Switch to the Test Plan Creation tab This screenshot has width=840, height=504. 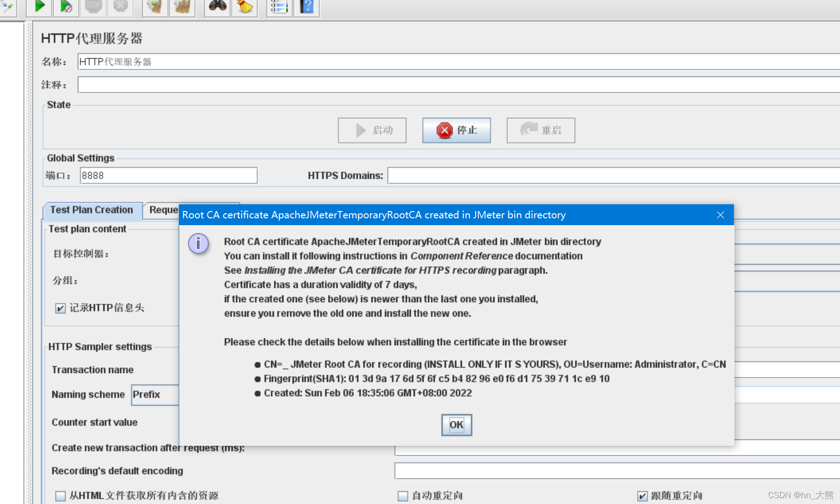(x=92, y=210)
